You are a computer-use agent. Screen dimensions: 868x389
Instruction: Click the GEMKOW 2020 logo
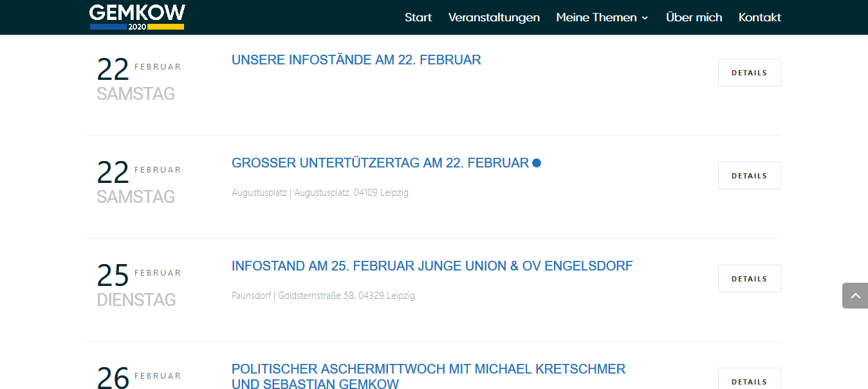[x=137, y=17]
